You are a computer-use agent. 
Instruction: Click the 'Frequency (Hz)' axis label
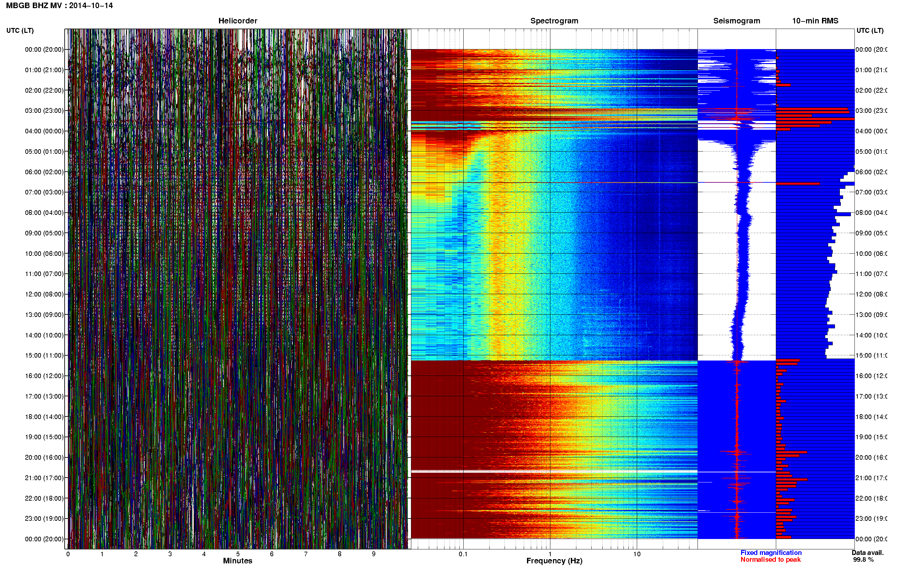[x=554, y=561]
